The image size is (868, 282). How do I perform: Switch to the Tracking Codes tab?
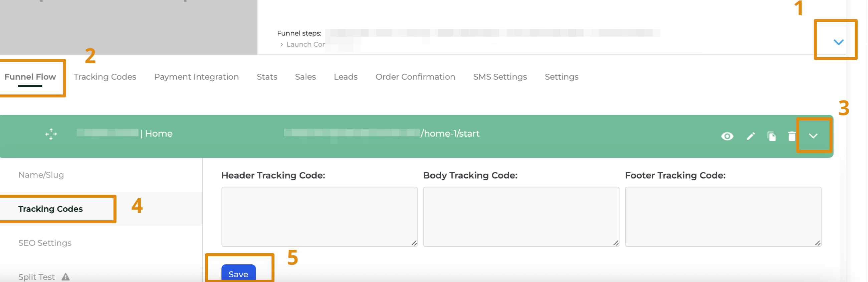click(x=105, y=77)
